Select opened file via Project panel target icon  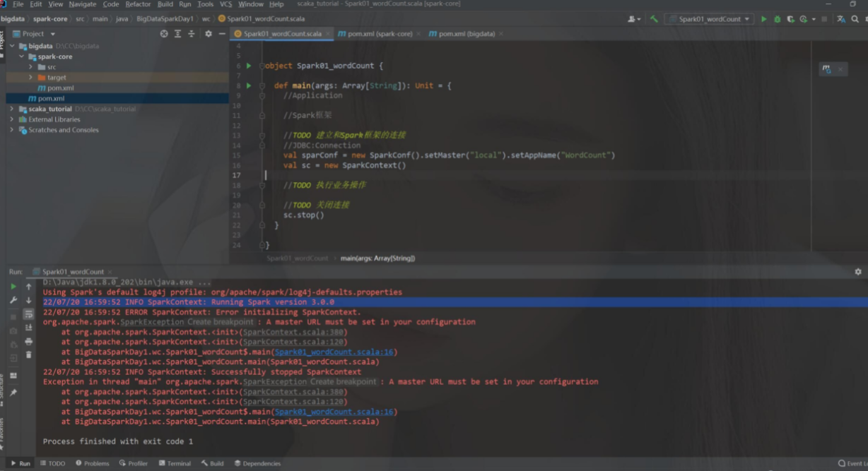(164, 34)
